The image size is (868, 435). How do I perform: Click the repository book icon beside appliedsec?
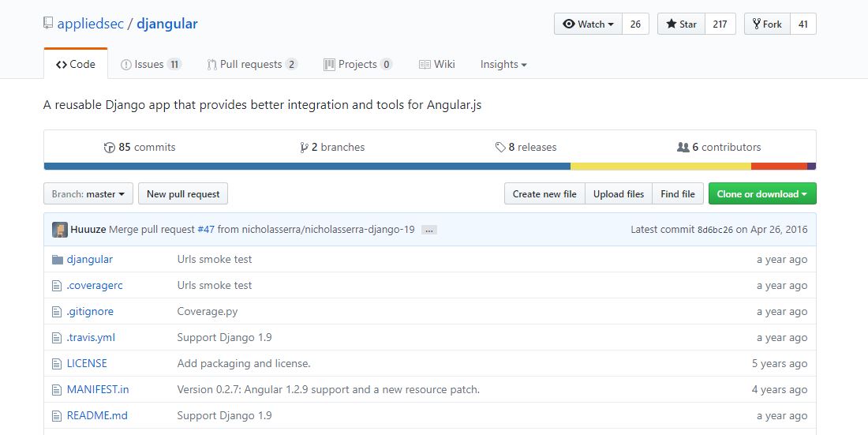48,24
